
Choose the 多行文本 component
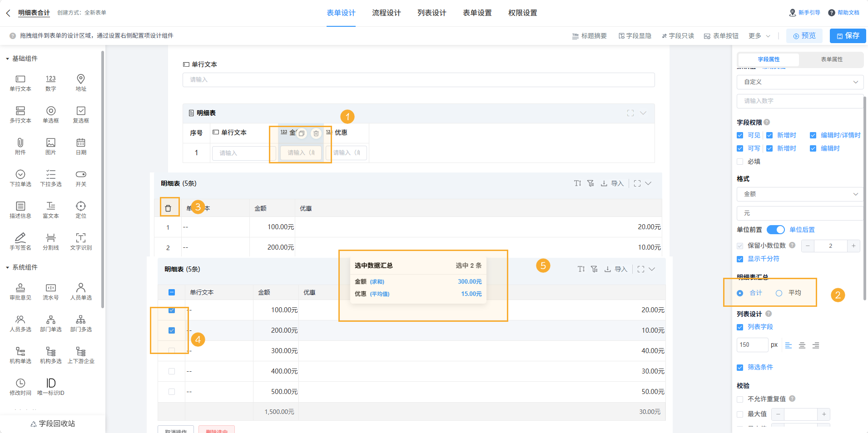click(x=20, y=115)
